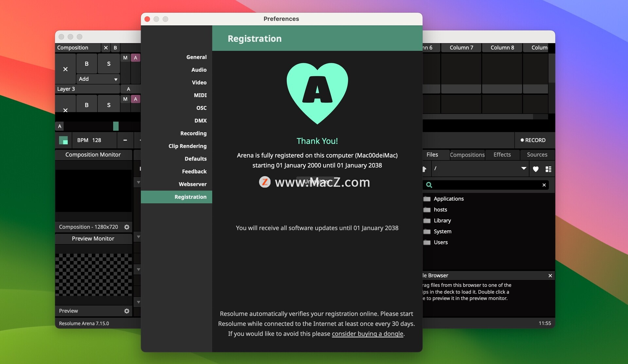Go to Defaults preferences
The width and height of the screenshot is (628, 364).
[x=196, y=159]
